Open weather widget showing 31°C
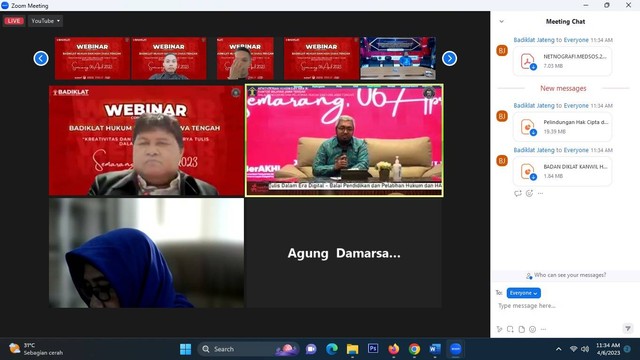 point(36,349)
